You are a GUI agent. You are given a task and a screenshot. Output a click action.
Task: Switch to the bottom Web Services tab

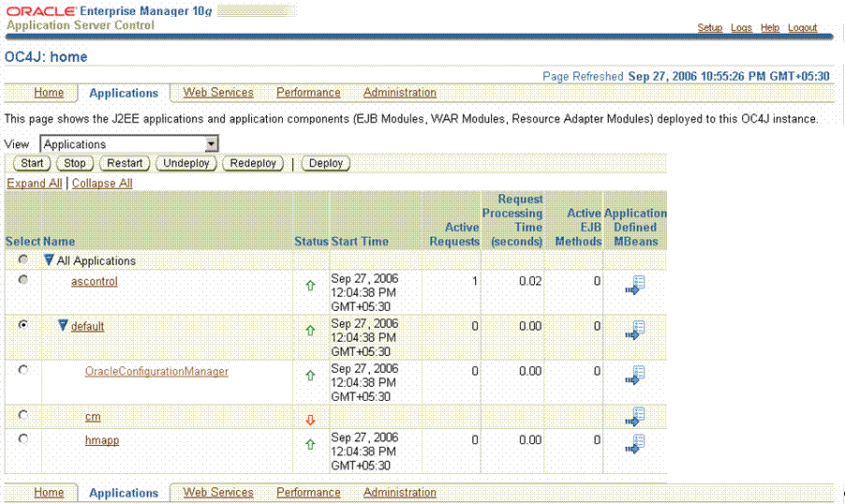218,493
